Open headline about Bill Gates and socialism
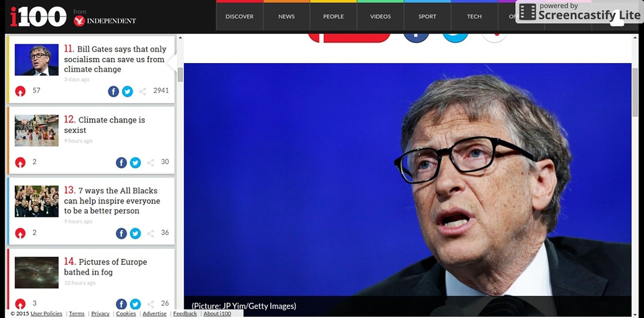The height and width of the screenshot is (318, 644). click(x=115, y=59)
